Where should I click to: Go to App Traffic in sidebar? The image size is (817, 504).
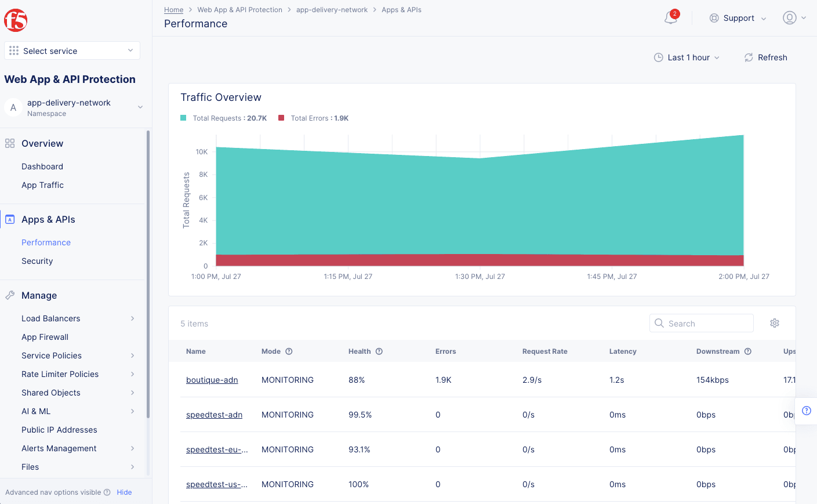[42, 185]
